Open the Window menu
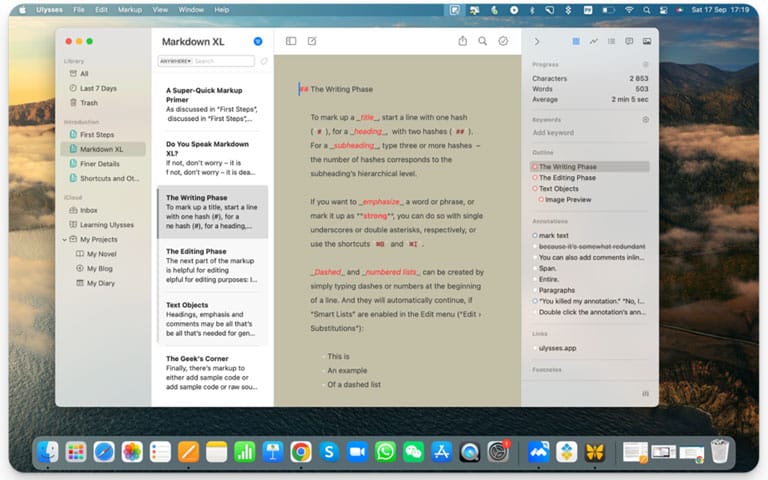768x480 pixels. pos(191,10)
